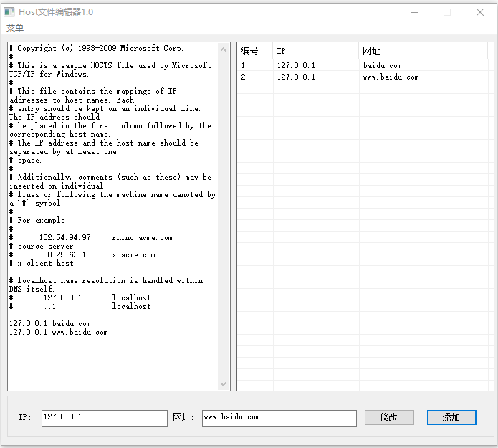Click the scroll up arrow in hosts text

[224, 49]
